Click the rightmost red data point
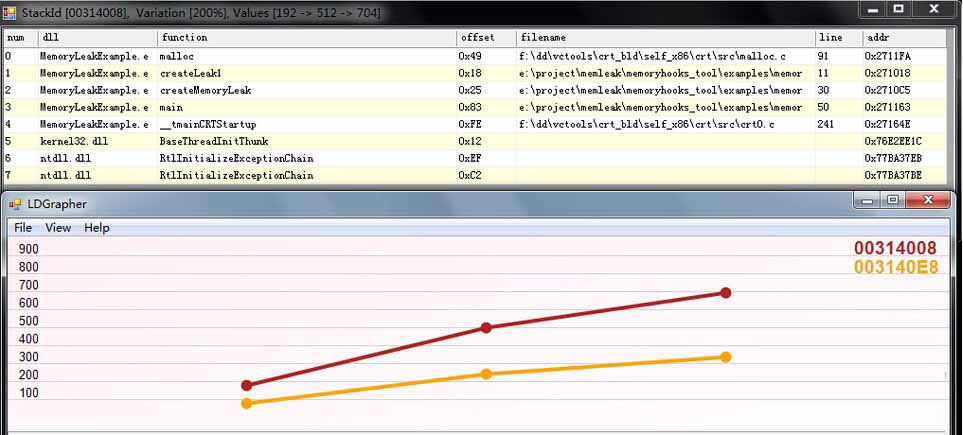The width and height of the screenshot is (963, 435). (726, 293)
